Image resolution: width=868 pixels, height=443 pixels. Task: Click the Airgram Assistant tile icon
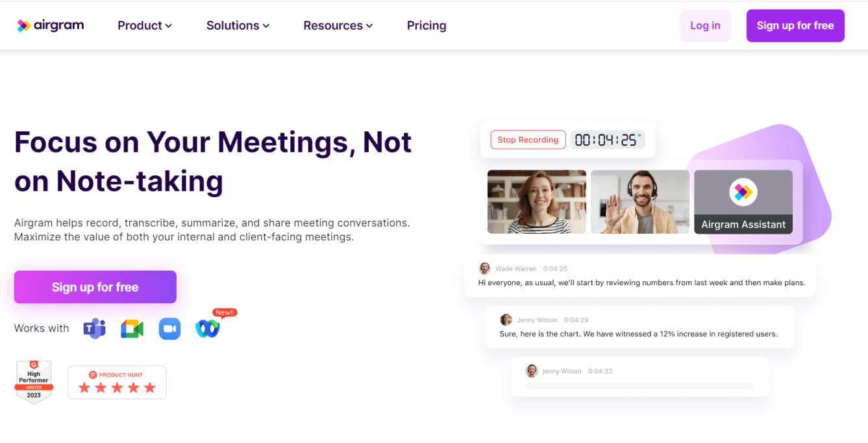point(743,192)
